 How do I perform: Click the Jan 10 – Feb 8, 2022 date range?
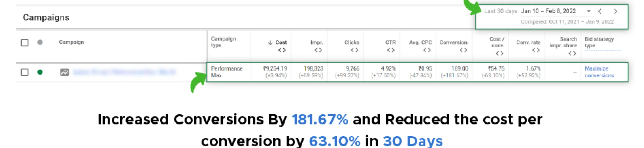pos(548,11)
